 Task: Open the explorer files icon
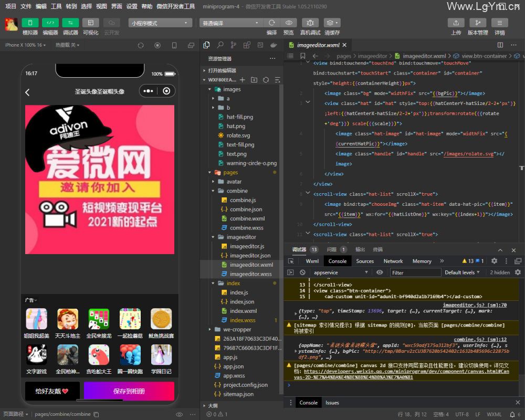click(x=206, y=45)
